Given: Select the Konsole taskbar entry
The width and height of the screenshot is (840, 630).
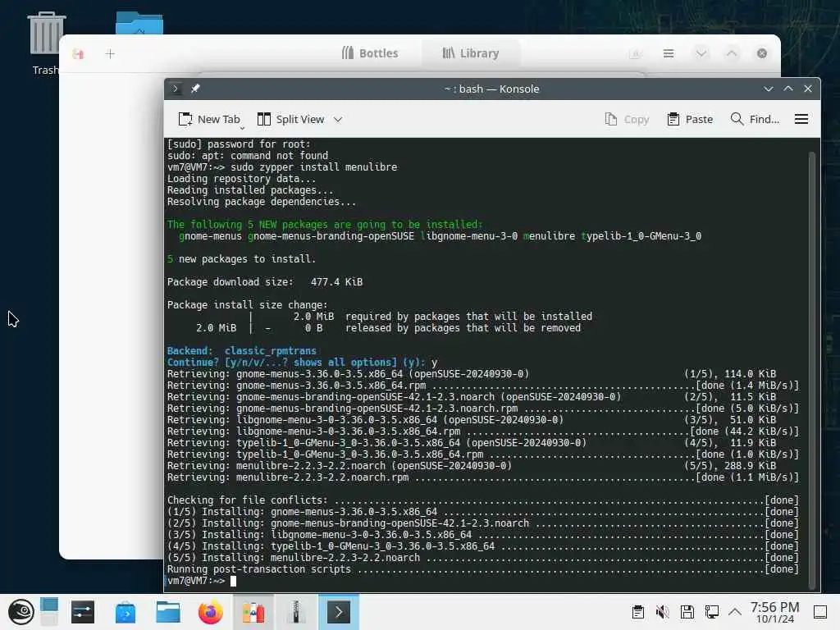Looking at the screenshot, I should pyautogui.click(x=339, y=612).
